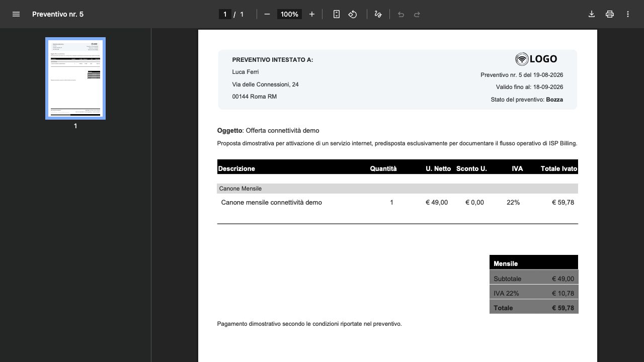Click the U. Netto column header

click(438, 168)
